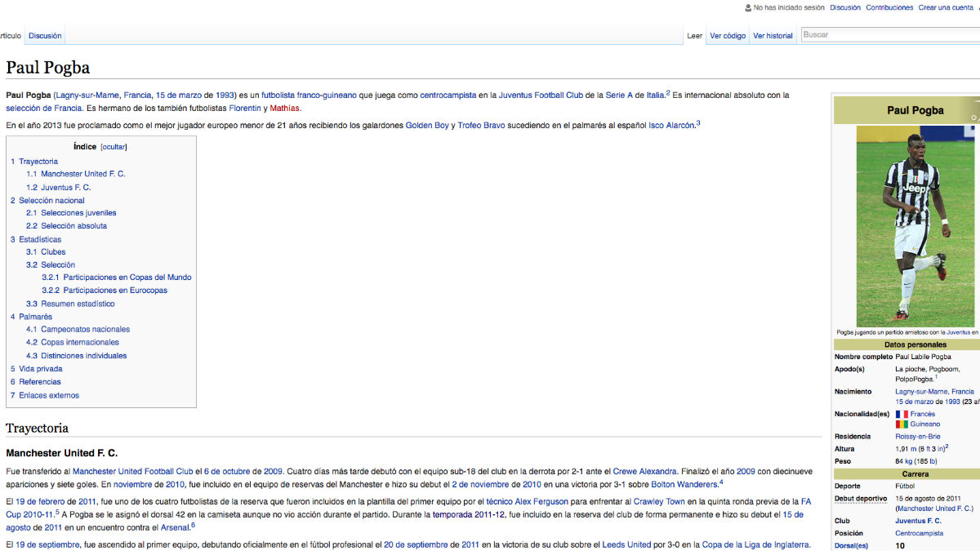Go to '2 Selección nacional' index entry
Viewport: 980px width, 551px height.
(47, 201)
